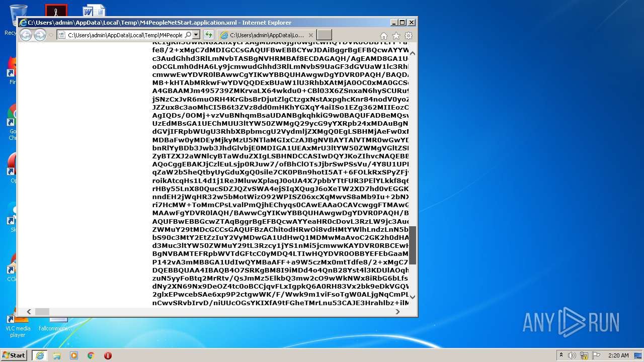Click the Internet Explorer logo in the title bar
Screen dimensions: 644x362
coord(23,23)
